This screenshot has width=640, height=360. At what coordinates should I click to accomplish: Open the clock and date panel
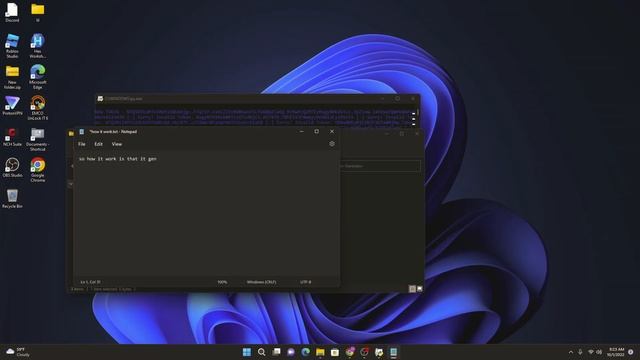point(616,352)
